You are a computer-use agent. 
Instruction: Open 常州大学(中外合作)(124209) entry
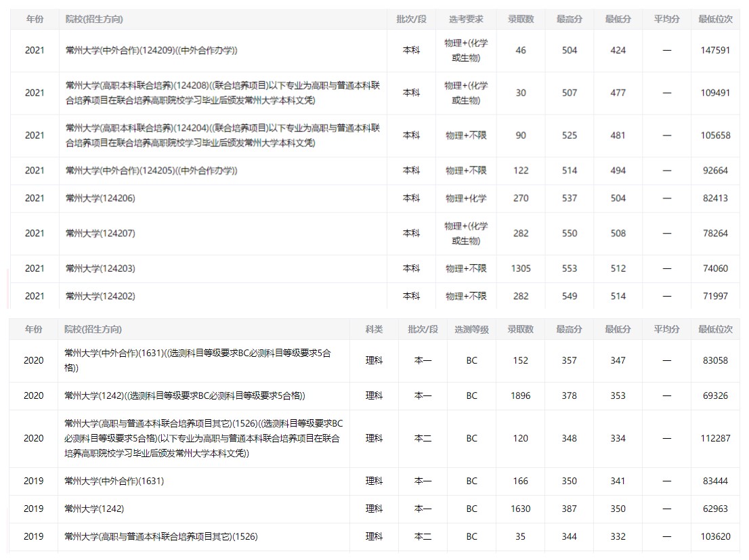click(151, 50)
